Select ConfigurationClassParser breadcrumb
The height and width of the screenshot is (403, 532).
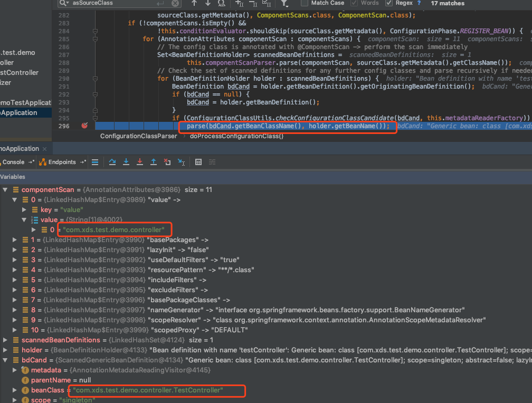138,136
